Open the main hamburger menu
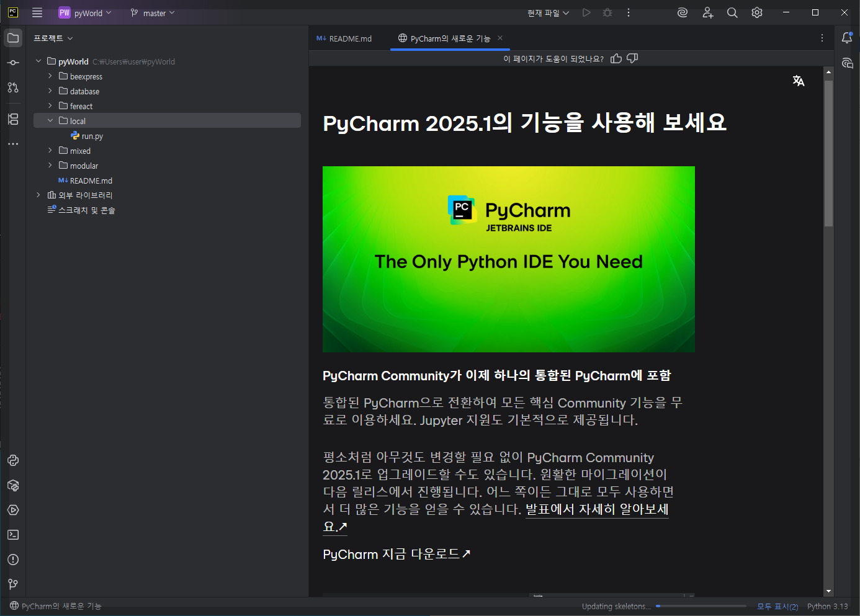 [x=37, y=12]
